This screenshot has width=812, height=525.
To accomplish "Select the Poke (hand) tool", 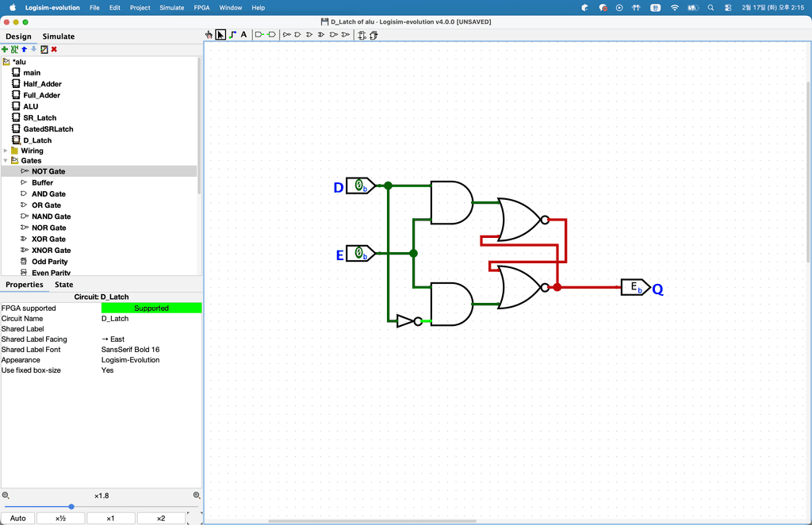I will (x=209, y=35).
